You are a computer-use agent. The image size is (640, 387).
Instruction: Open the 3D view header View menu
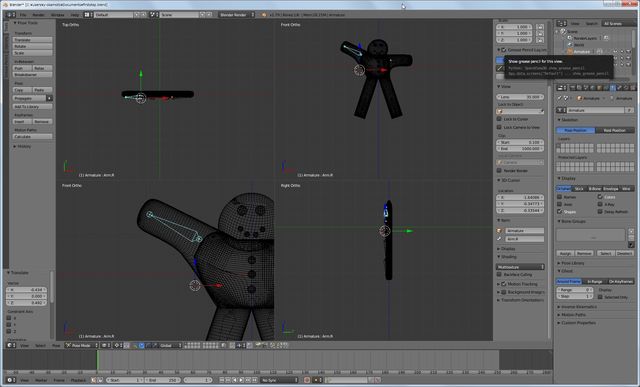pos(24,345)
